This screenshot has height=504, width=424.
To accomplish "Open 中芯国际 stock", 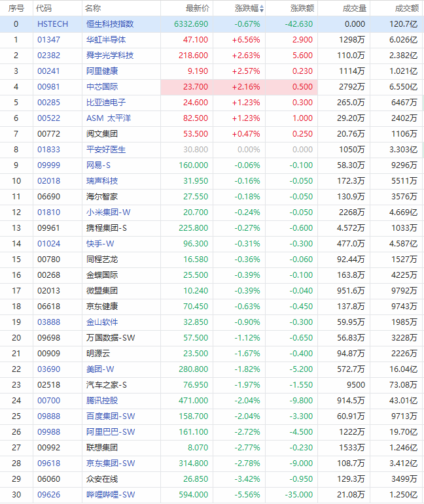I will (x=102, y=87).
